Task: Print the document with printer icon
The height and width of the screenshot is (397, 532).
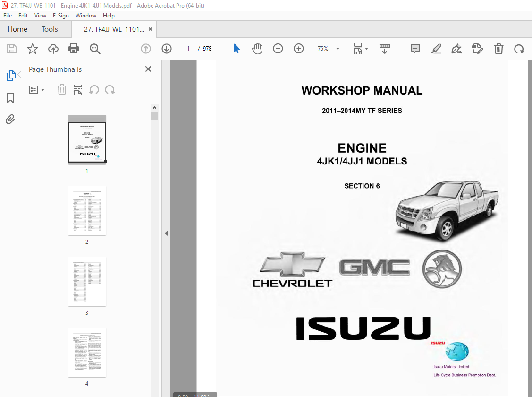Action: click(74, 49)
